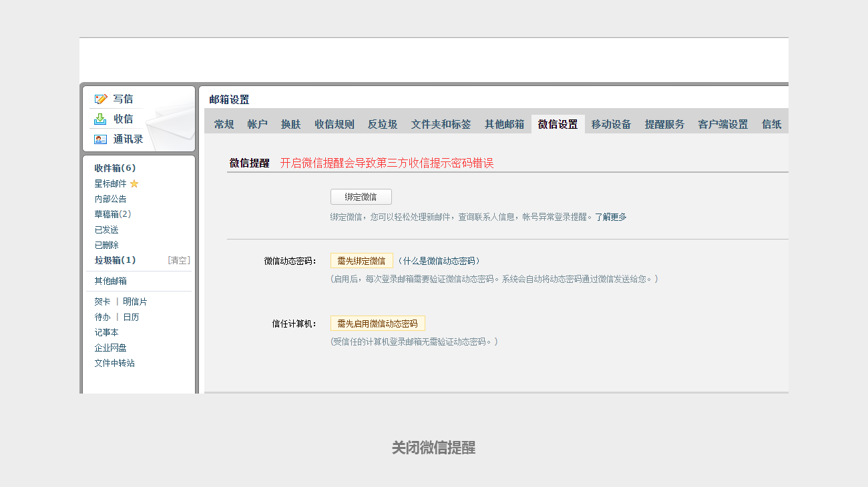Image resolution: width=868 pixels, height=487 pixels.
Task: Open the 待办 link
Action: (102, 317)
